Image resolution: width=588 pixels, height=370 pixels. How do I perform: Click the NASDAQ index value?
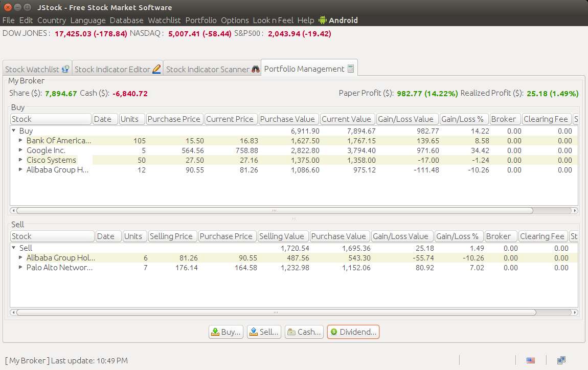(199, 33)
